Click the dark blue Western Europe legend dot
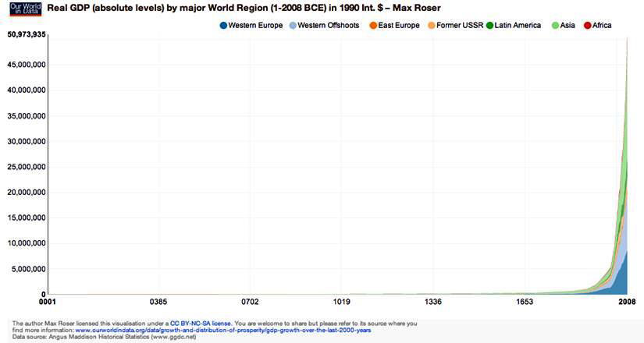 [x=224, y=26]
